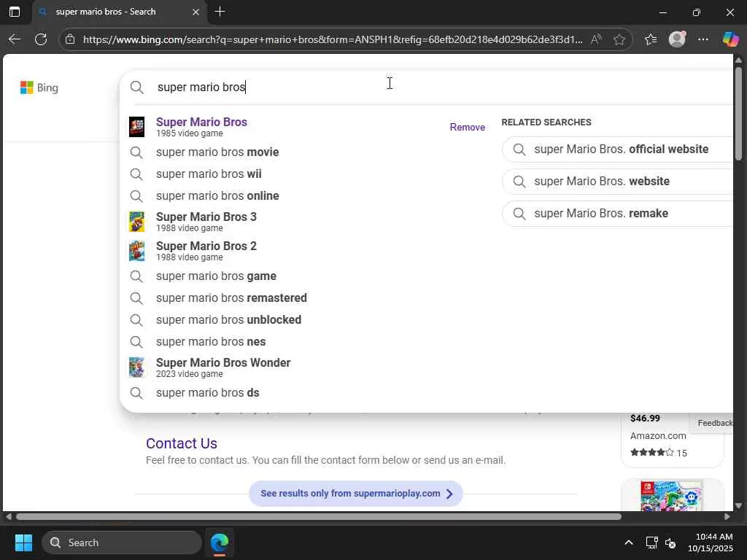747x560 pixels.
Task: Click Super Mario Bros 2 cover thumbnail
Action: click(x=136, y=251)
